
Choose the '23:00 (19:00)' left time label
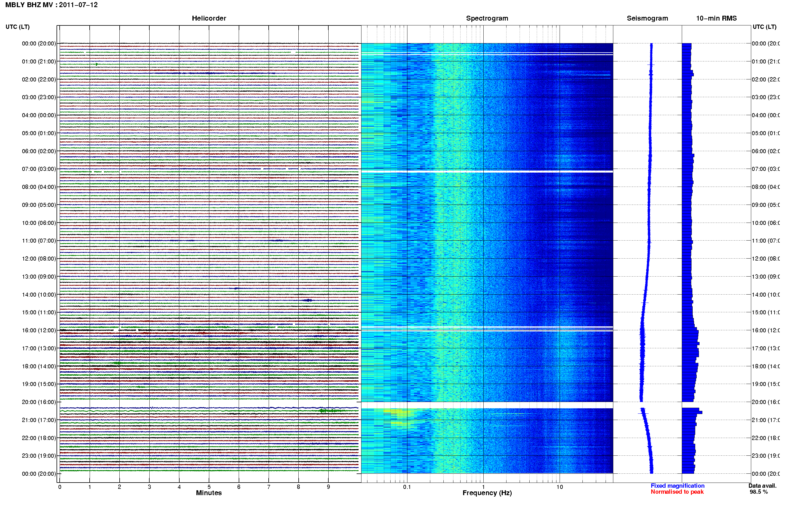point(39,456)
